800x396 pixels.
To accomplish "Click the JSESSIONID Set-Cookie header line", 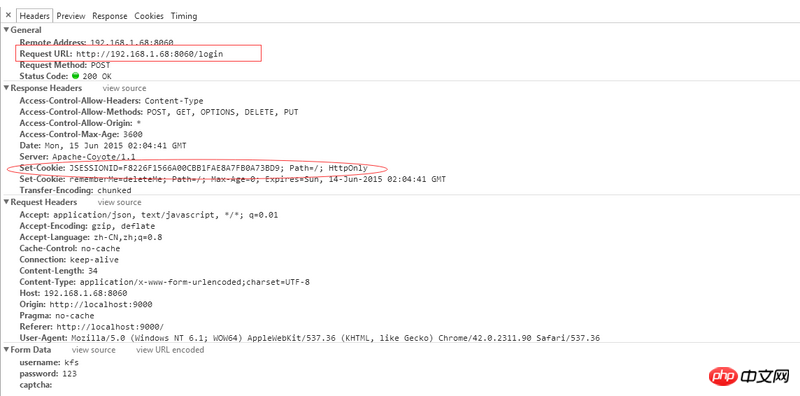I will (x=193, y=168).
